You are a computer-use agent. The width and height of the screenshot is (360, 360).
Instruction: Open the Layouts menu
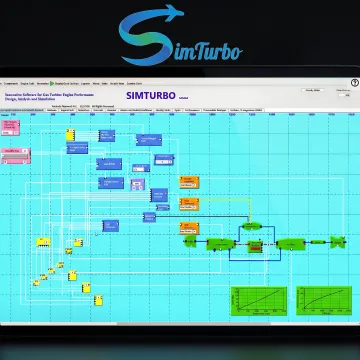[x=85, y=83]
